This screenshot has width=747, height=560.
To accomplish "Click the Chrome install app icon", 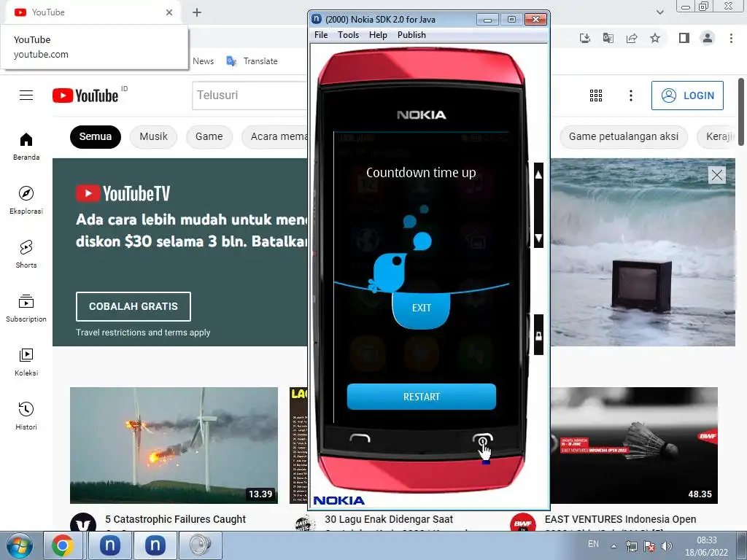I will coord(585,38).
